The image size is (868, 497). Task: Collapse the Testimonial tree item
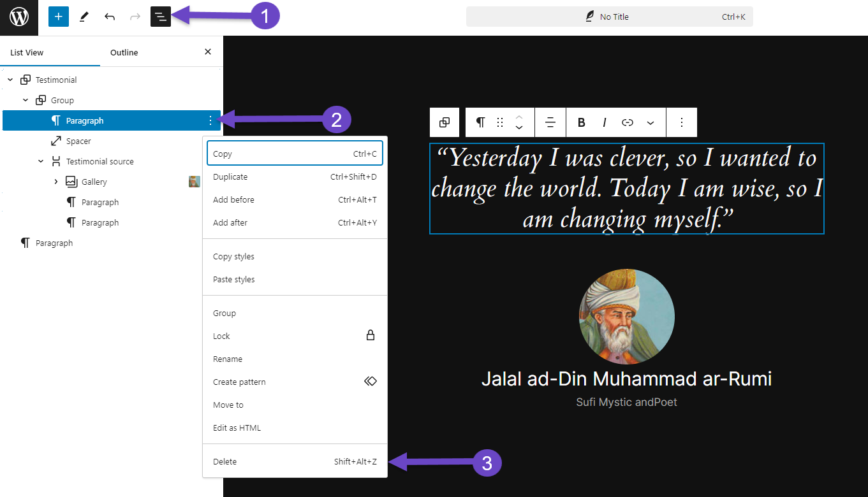(10, 80)
